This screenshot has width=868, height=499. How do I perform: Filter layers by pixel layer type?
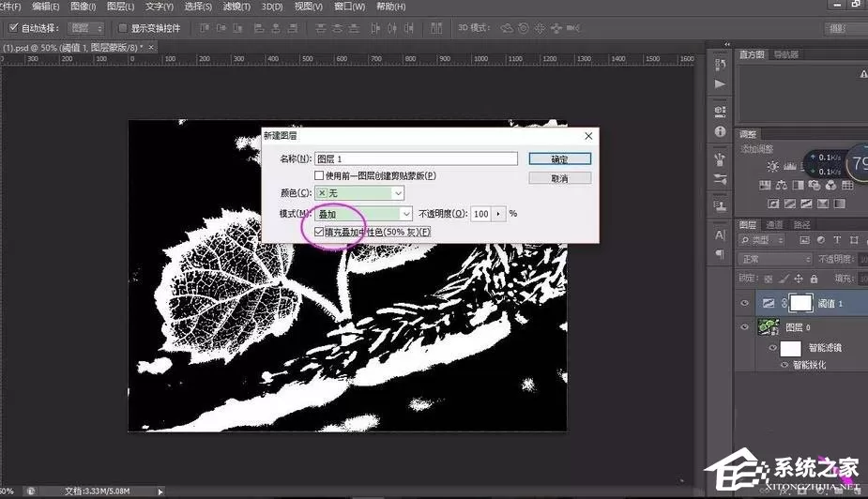[804, 240]
